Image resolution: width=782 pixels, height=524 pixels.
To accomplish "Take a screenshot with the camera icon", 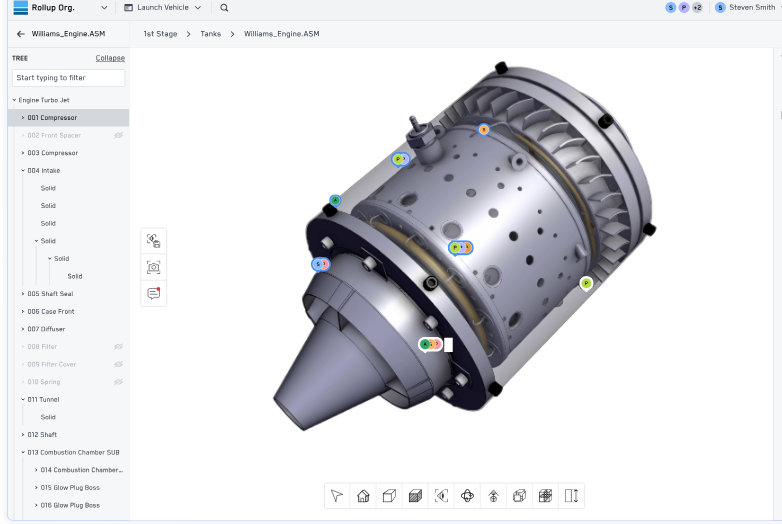I will pos(153,267).
